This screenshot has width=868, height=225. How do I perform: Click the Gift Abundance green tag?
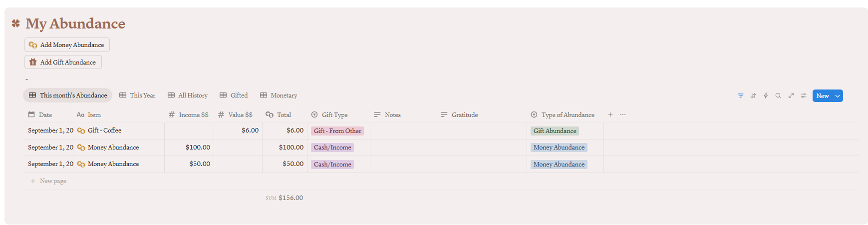(x=555, y=131)
